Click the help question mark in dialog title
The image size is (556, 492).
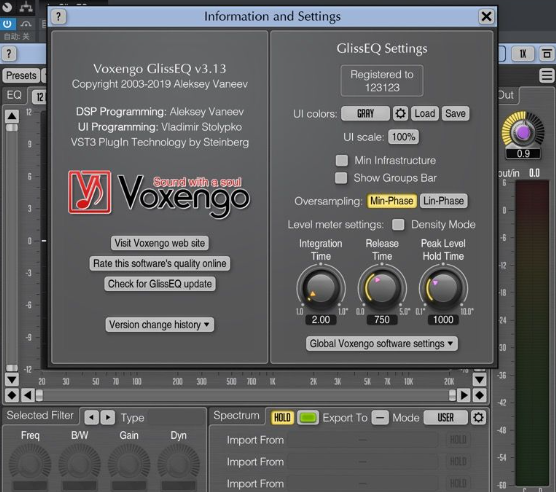(x=59, y=16)
